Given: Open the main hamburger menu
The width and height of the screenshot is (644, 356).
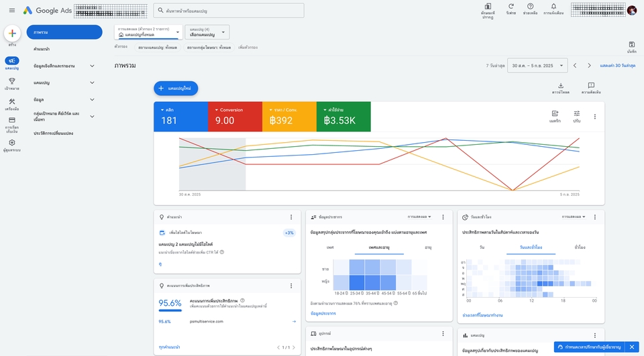Looking at the screenshot, I should 12,10.
